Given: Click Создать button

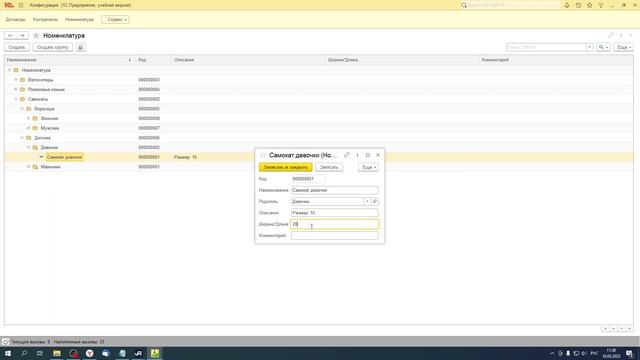Looking at the screenshot, I should tap(17, 47).
